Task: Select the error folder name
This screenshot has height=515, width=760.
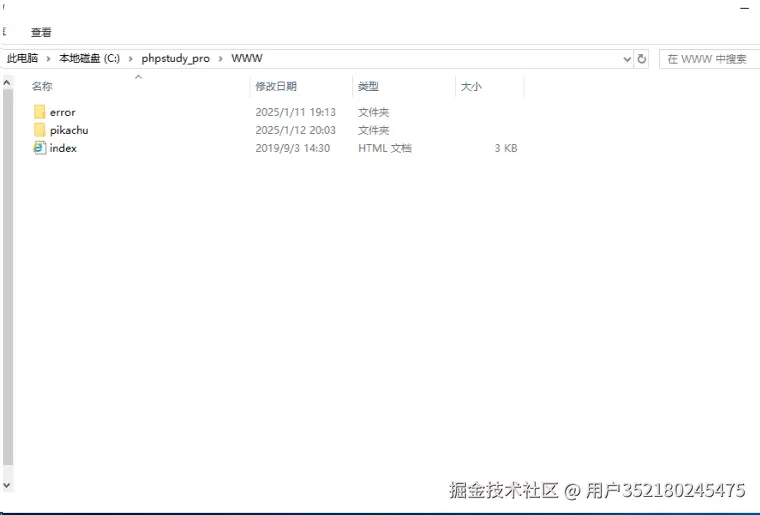Action: (63, 112)
